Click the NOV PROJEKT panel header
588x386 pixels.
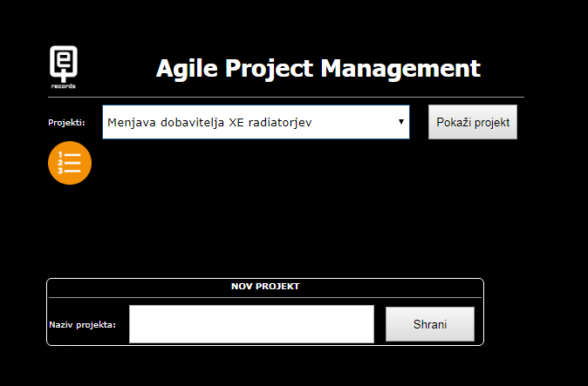(x=265, y=286)
